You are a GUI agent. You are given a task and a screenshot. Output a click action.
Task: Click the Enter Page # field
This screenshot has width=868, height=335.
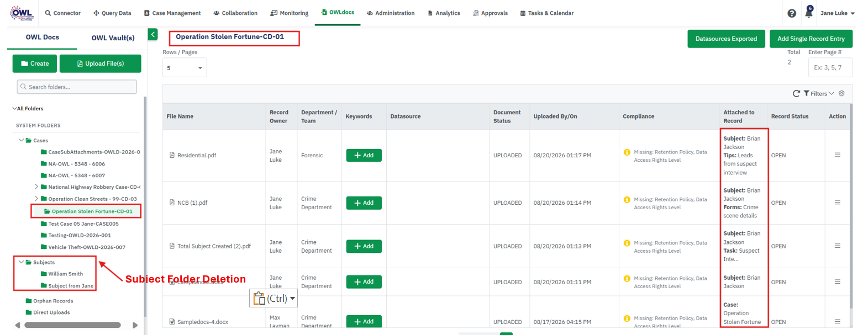(x=830, y=67)
